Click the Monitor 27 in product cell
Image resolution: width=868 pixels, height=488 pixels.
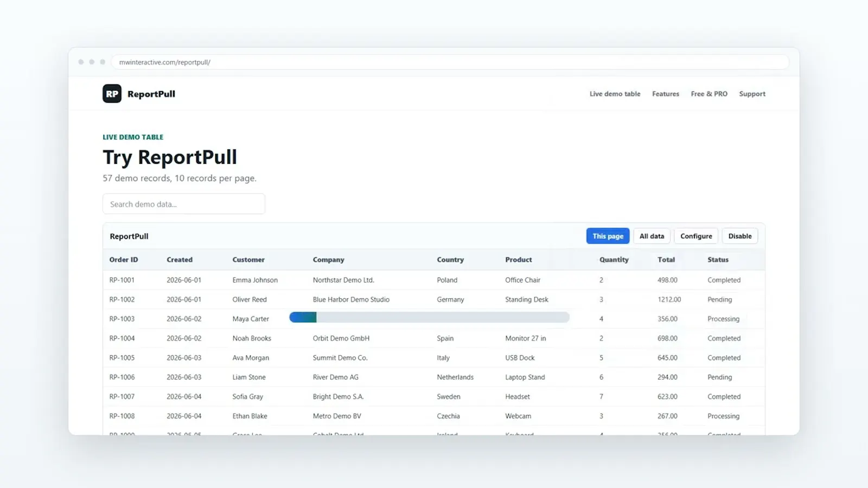click(x=526, y=338)
